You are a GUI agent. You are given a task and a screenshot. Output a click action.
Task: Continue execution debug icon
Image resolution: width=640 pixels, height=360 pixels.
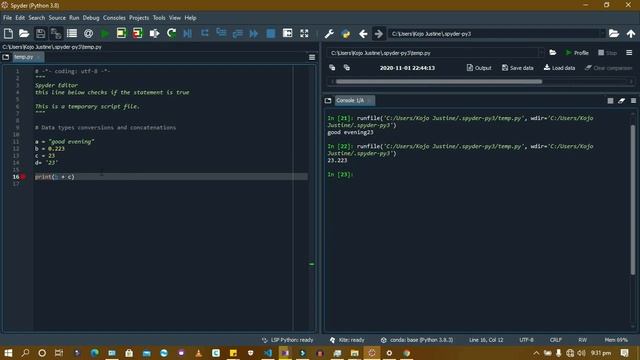pyautogui.click(x=254, y=33)
